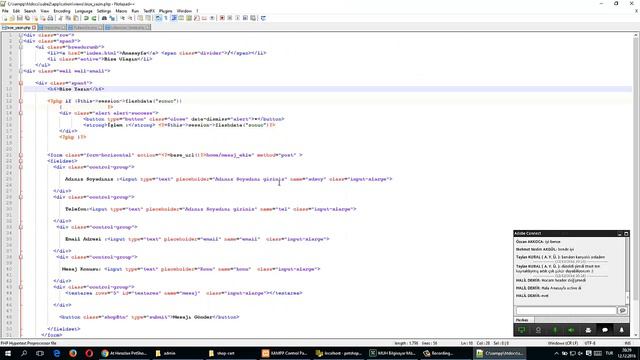Click the Redo toolbar icon
Screen dimensions: 640x360
coord(94,18)
